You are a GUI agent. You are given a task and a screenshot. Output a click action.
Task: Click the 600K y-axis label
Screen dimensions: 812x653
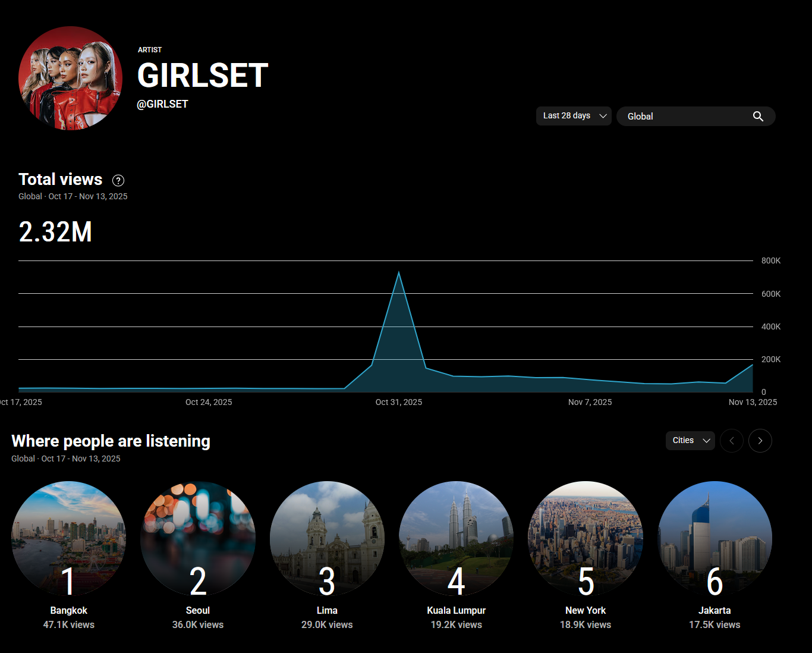pos(771,294)
